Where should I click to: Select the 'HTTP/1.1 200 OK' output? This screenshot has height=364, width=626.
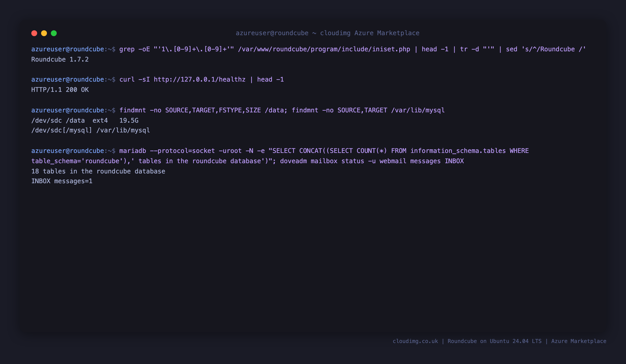pos(60,90)
